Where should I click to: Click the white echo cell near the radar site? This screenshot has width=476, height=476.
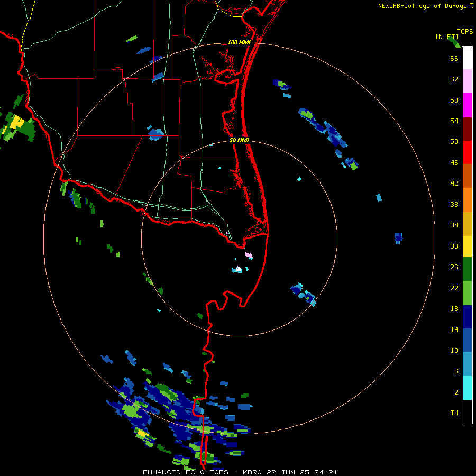coord(239,269)
